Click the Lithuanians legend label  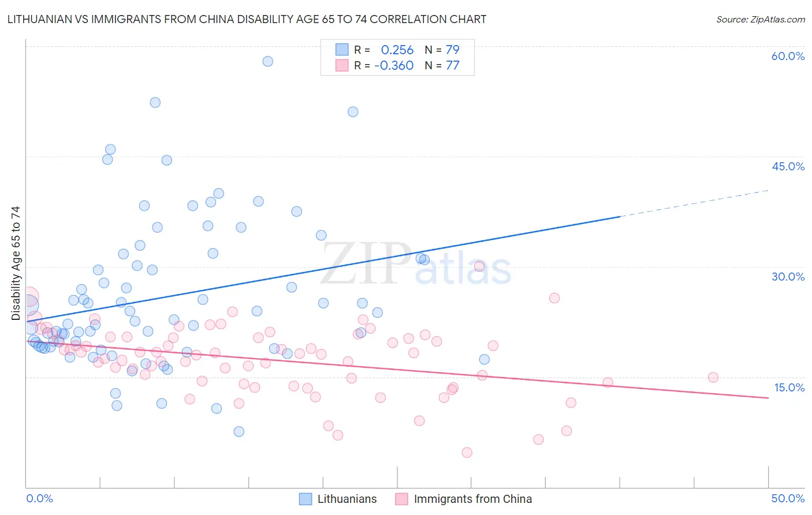tap(347, 499)
